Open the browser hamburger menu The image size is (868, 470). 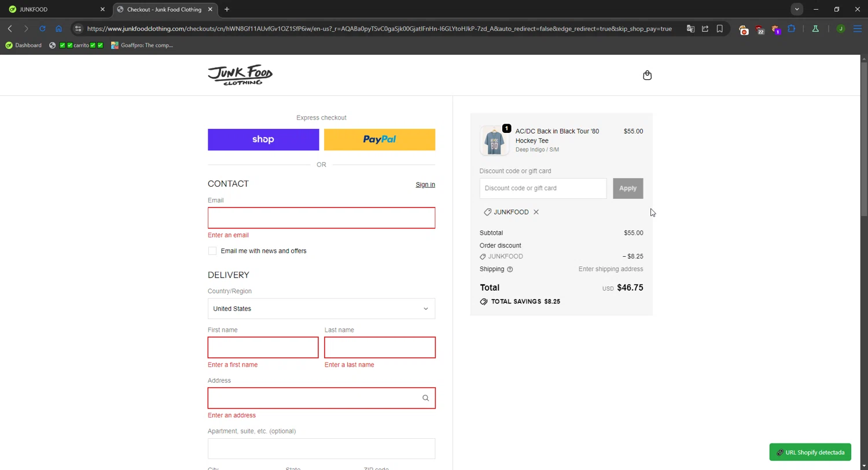point(858,28)
